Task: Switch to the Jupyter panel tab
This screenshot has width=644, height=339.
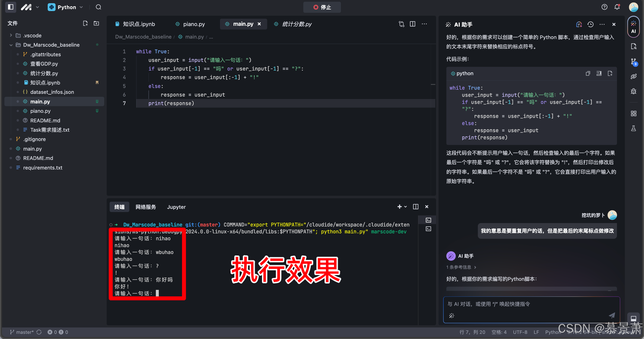Action: click(176, 207)
